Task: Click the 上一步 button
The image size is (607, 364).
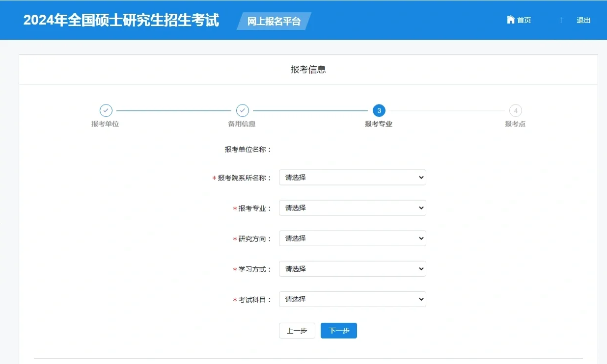Action: point(297,331)
